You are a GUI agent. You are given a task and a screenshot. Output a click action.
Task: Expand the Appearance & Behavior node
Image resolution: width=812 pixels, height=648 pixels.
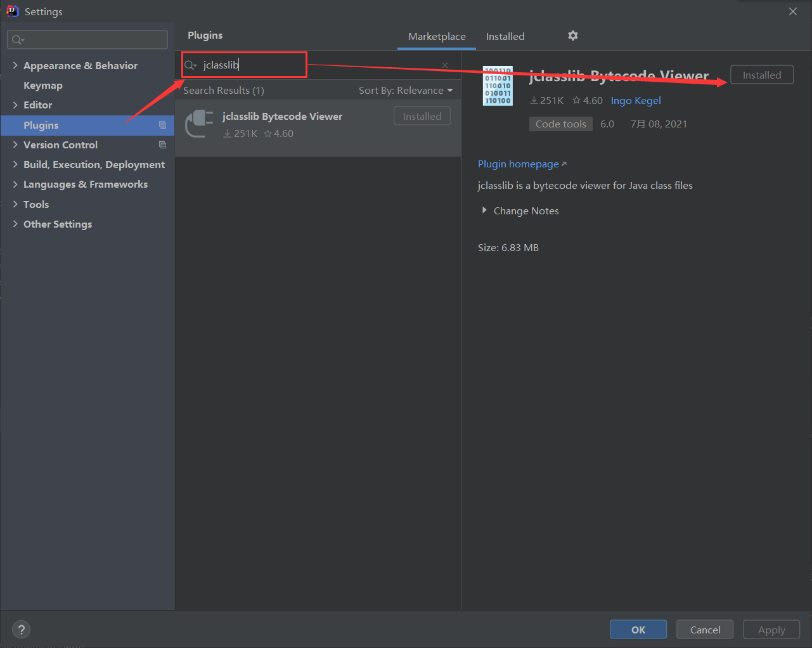pos(15,65)
